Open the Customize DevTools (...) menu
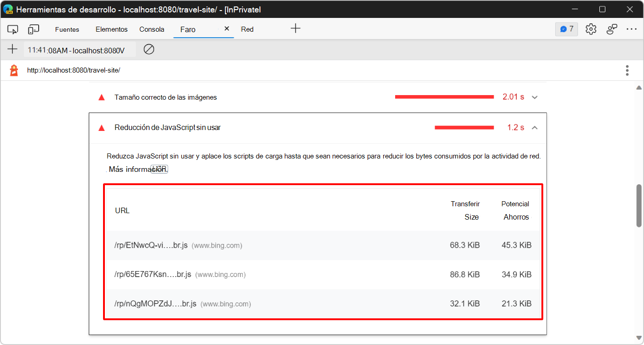The image size is (644, 345). pos(632,28)
